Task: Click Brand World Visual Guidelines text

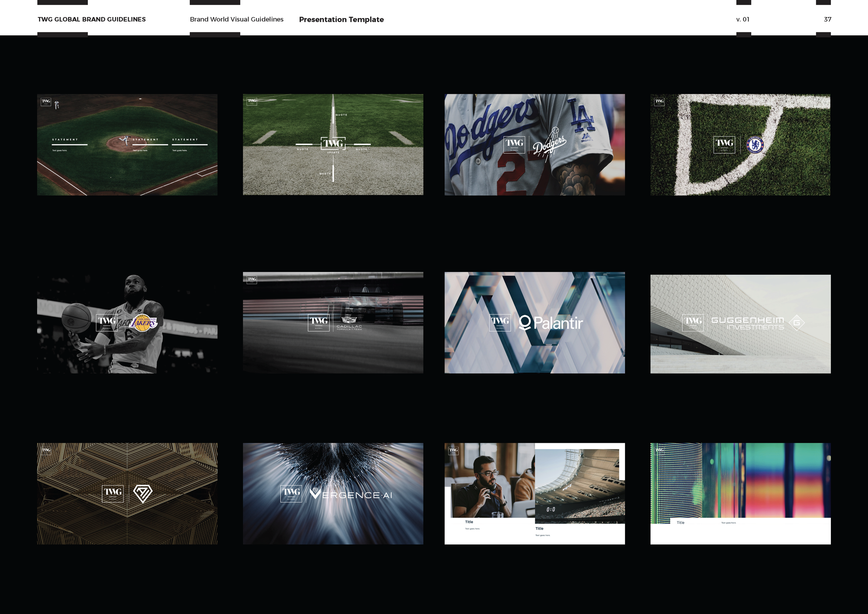Action: tap(236, 19)
